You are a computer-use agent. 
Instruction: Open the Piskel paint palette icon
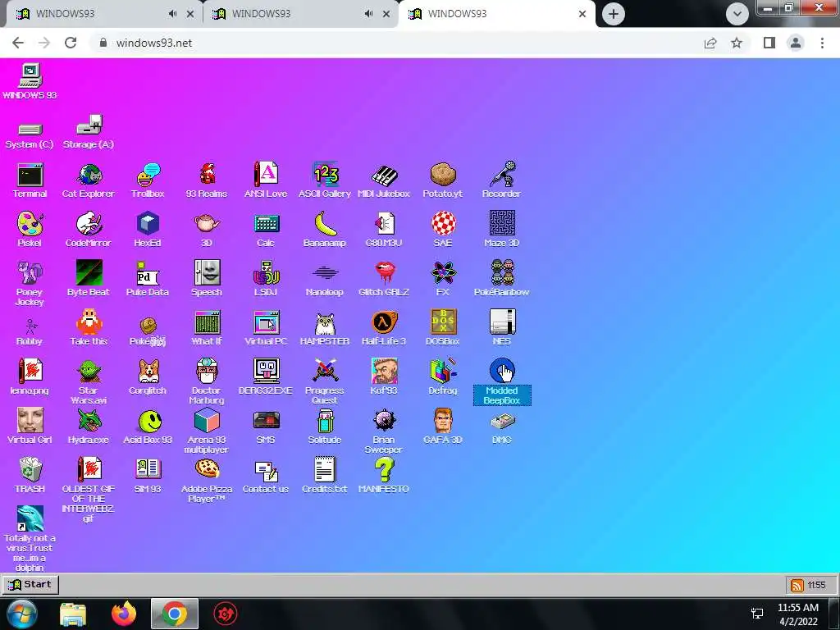coord(30,224)
